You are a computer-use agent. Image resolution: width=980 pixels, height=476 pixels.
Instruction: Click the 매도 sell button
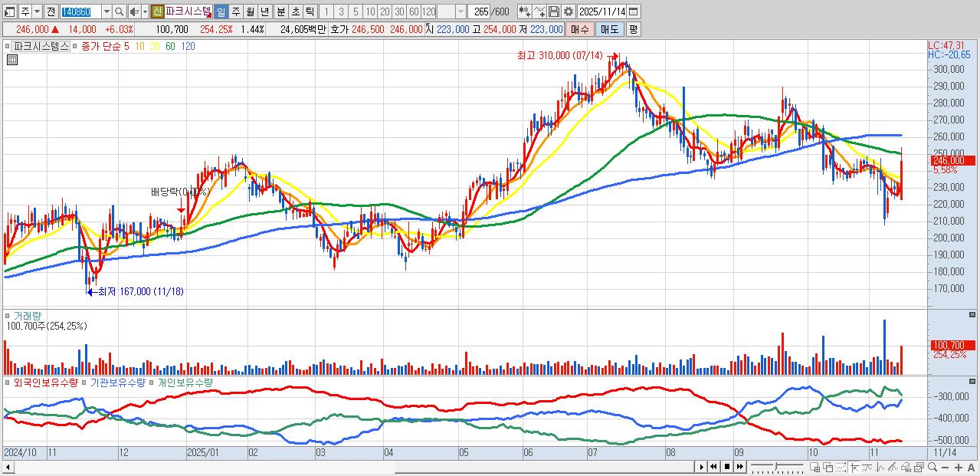pyautogui.click(x=610, y=29)
